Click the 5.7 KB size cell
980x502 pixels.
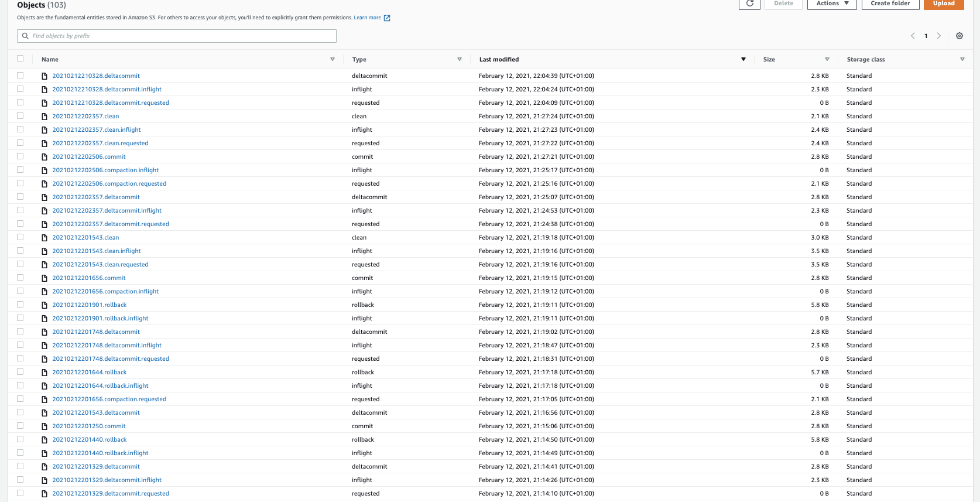820,373
